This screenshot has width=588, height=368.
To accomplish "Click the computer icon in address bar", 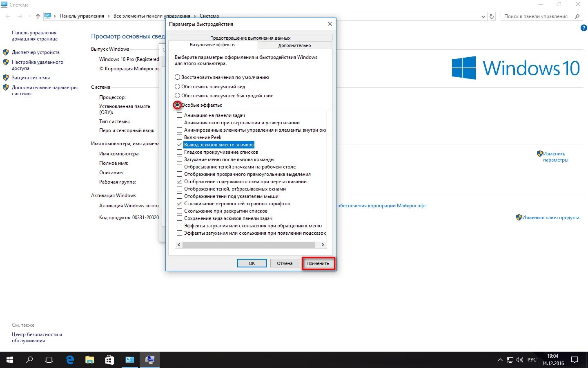I will 48,16.
